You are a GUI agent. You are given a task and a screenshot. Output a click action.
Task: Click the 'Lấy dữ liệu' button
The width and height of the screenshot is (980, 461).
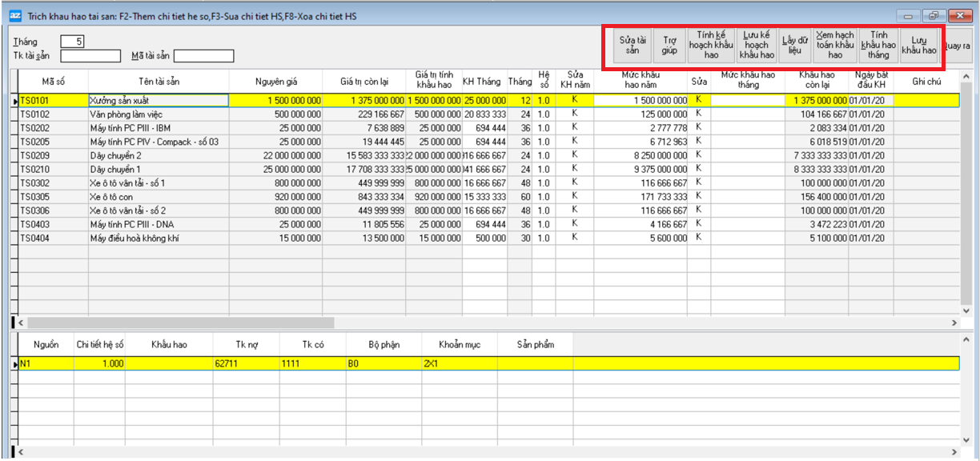[x=794, y=46]
